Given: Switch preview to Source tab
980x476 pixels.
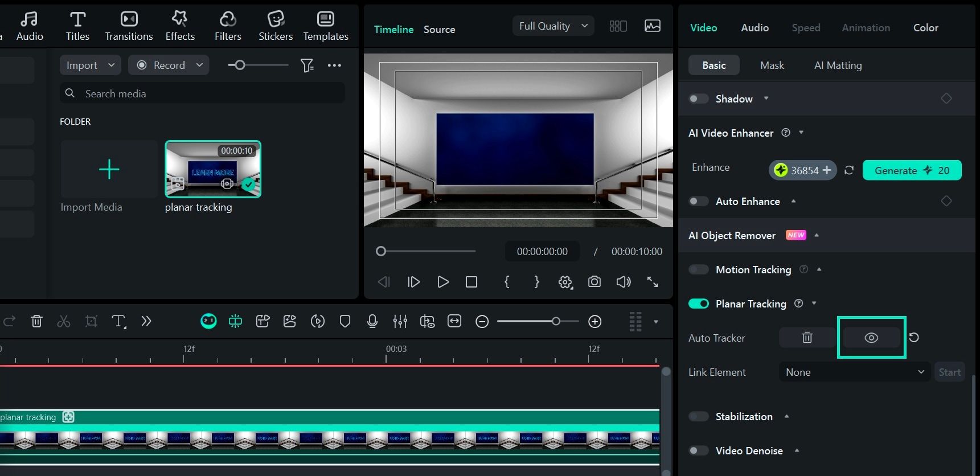Looking at the screenshot, I should pos(439,29).
